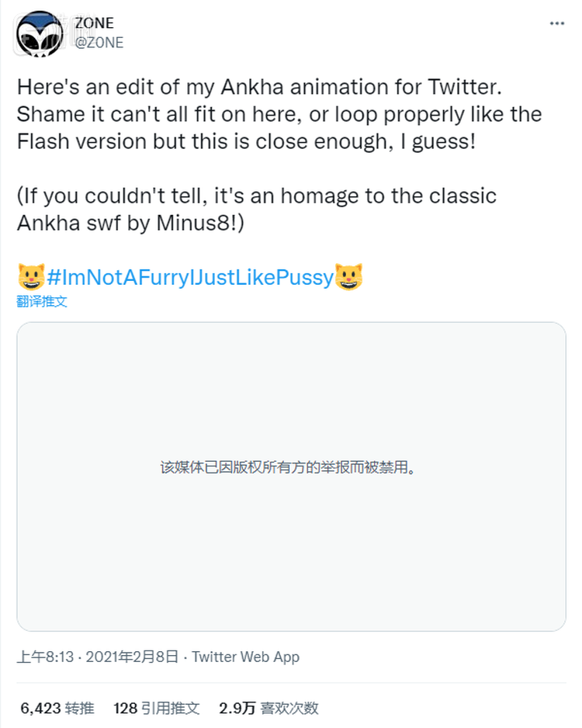Click the @ZONE handle
This screenshot has width=582, height=728.
99,43
